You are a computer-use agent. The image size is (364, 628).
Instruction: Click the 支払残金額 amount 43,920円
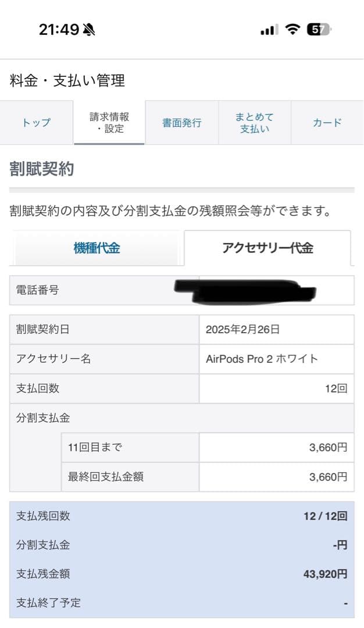326,574
